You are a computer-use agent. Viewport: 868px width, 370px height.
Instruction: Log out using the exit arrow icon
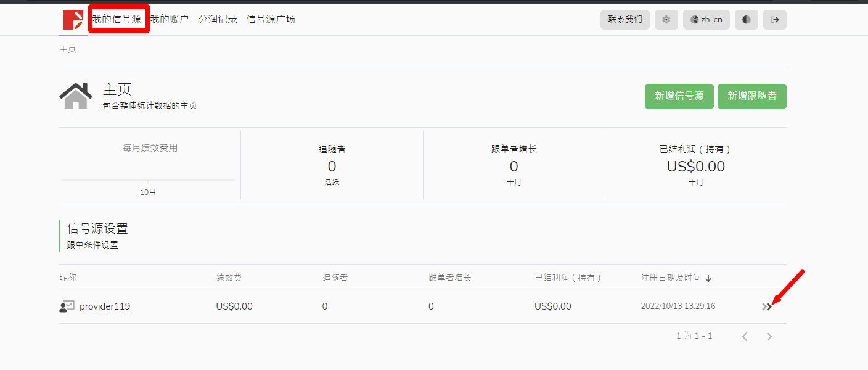click(x=775, y=20)
